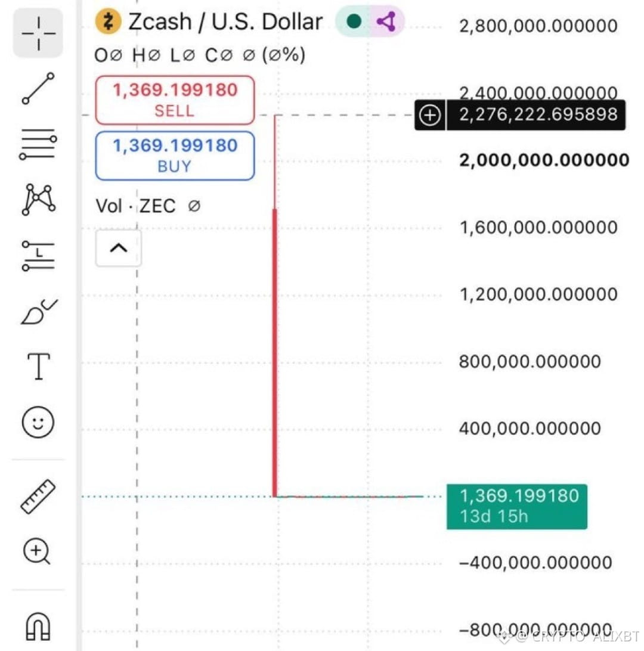Select the long position forecasting tool
The height and width of the screenshot is (651, 644).
click(x=38, y=256)
